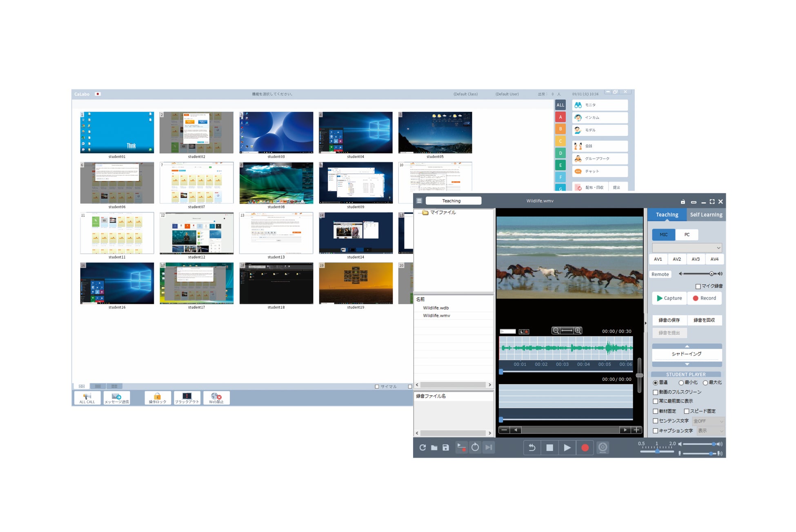Expand the 全OFF sentence text dropdown

pos(708,421)
